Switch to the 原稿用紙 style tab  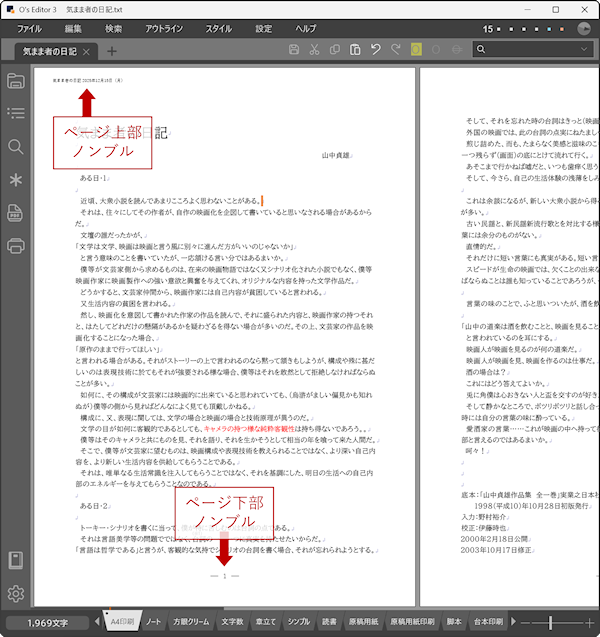click(x=362, y=622)
